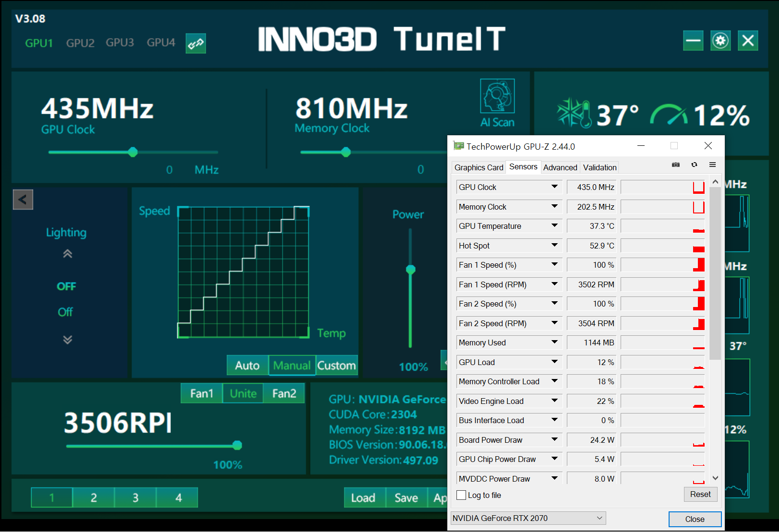Image resolution: width=779 pixels, height=532 pixels.
Task: Select profile slot 1
Action: pos(52,497)
